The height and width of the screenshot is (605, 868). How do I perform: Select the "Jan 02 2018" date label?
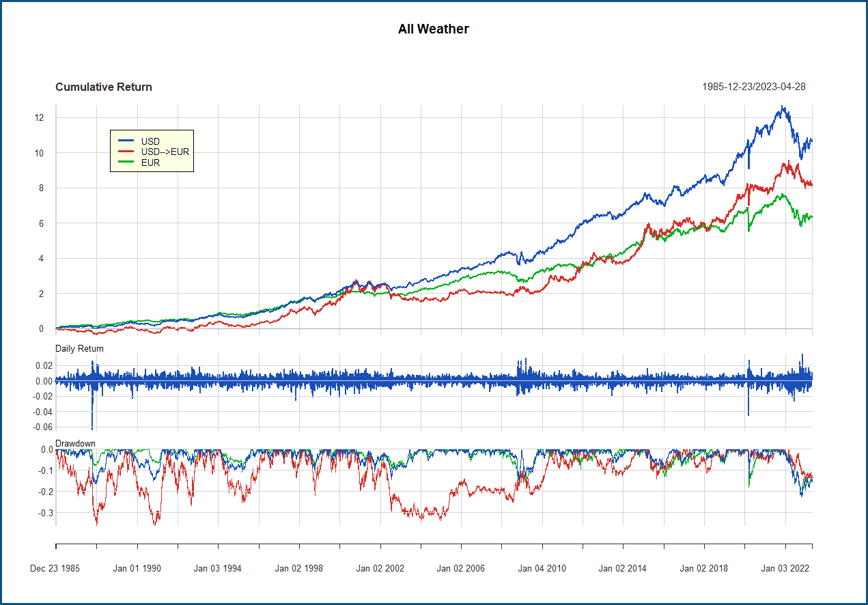704,568
